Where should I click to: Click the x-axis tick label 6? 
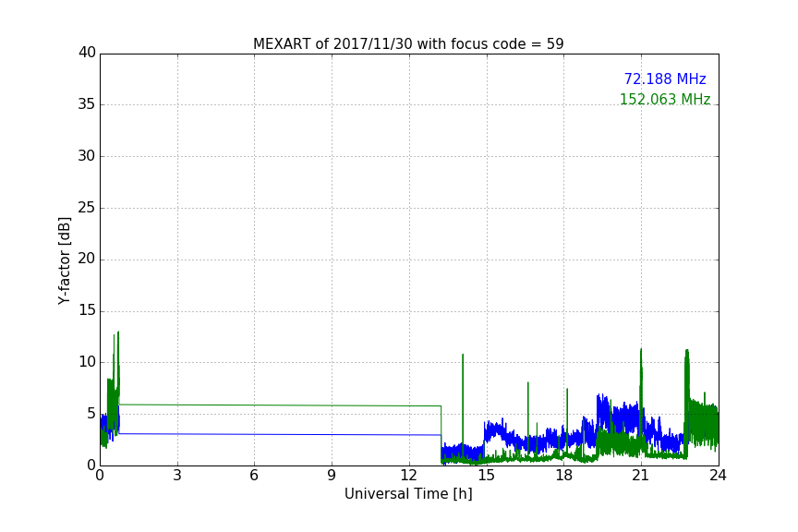tap(255, 476)
